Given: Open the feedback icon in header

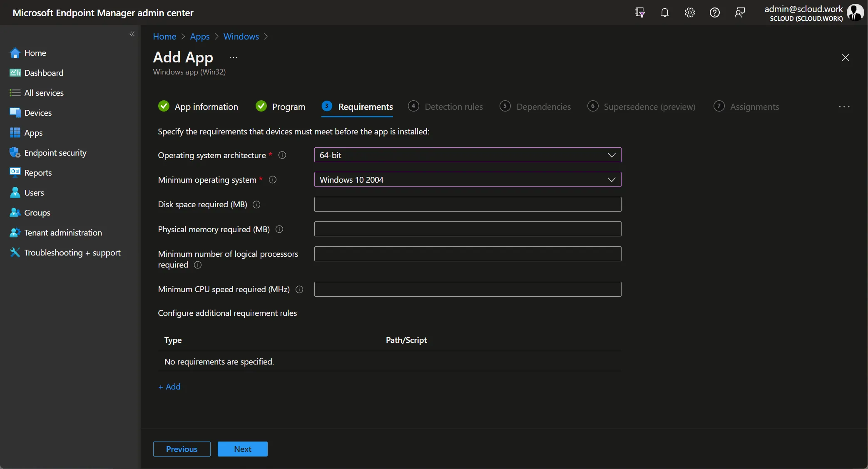Looking at the screenshot, I should coord(740,12).
